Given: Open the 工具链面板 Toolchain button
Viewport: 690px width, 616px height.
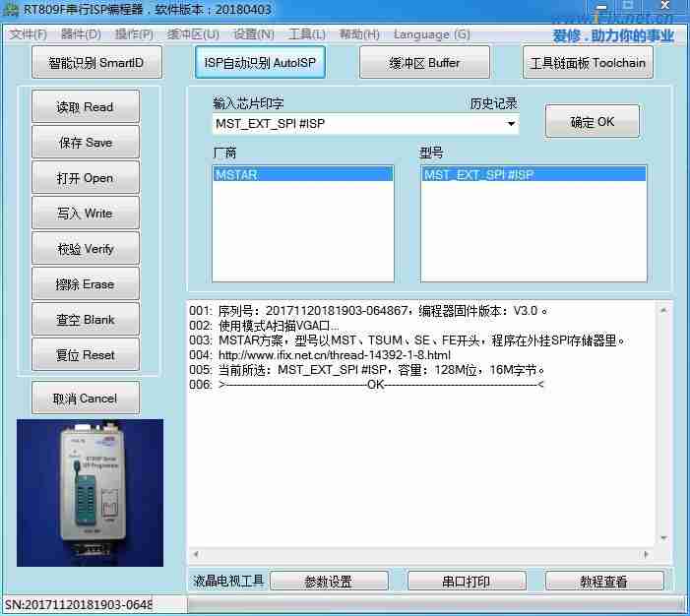Looking at the screenshot, I should [x=588, y=63].
